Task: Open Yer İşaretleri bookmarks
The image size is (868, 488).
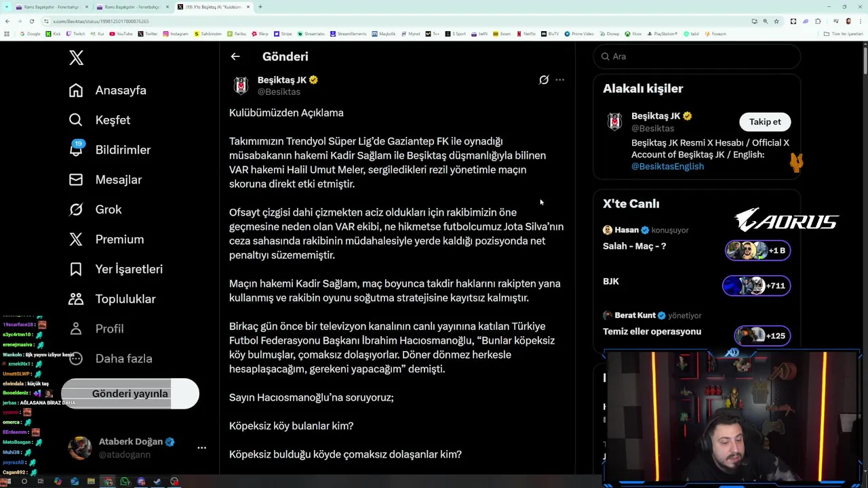Action: (116, 269)
